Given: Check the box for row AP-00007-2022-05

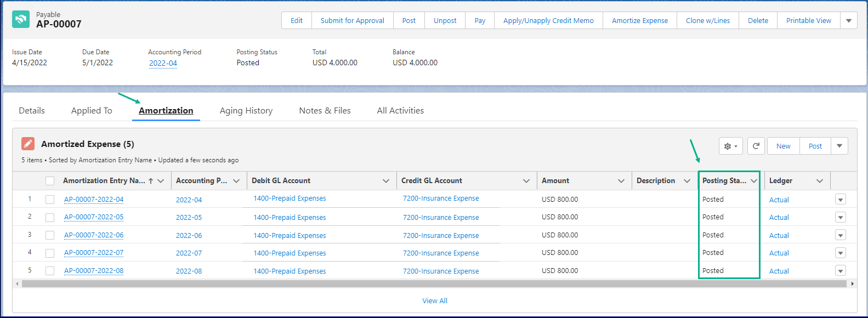Looking at the screenshot, I should tap(50, 218).
